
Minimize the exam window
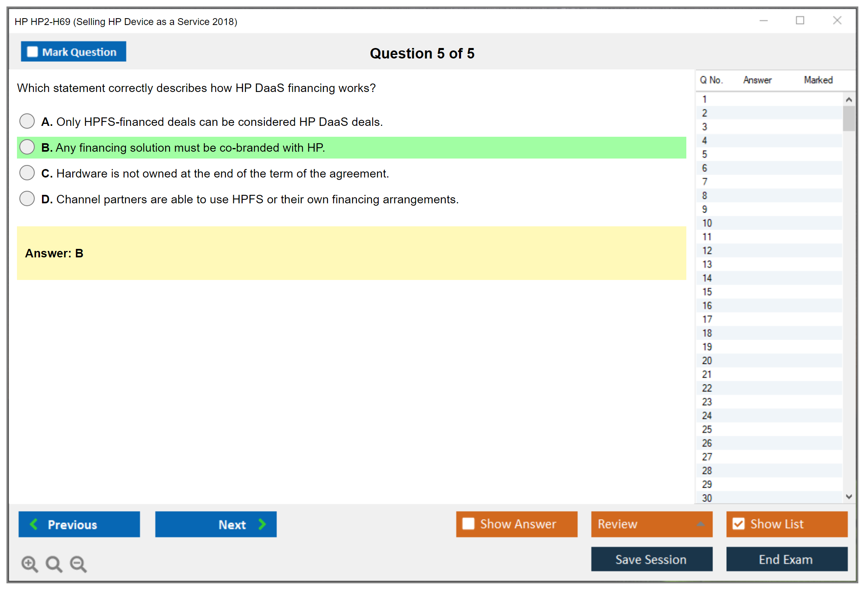pos(763,21)
